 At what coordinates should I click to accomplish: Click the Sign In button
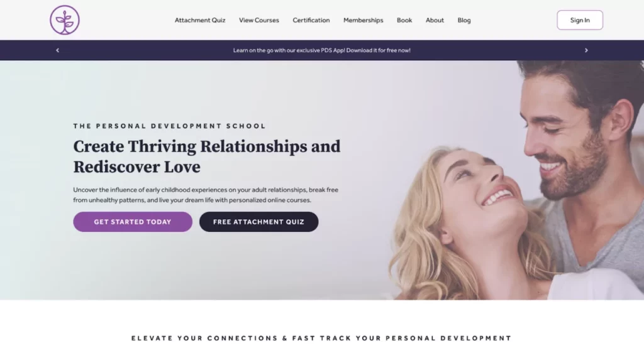click(579, 20)
